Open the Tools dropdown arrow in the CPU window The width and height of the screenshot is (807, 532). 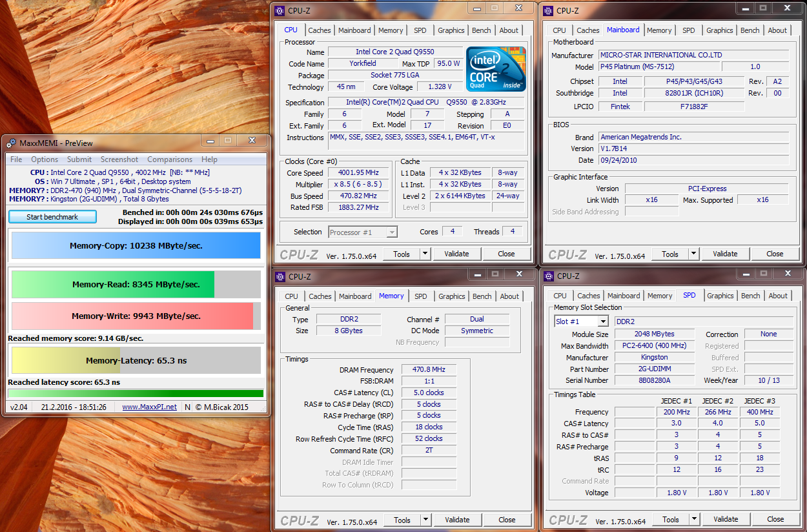click(425, 254)
